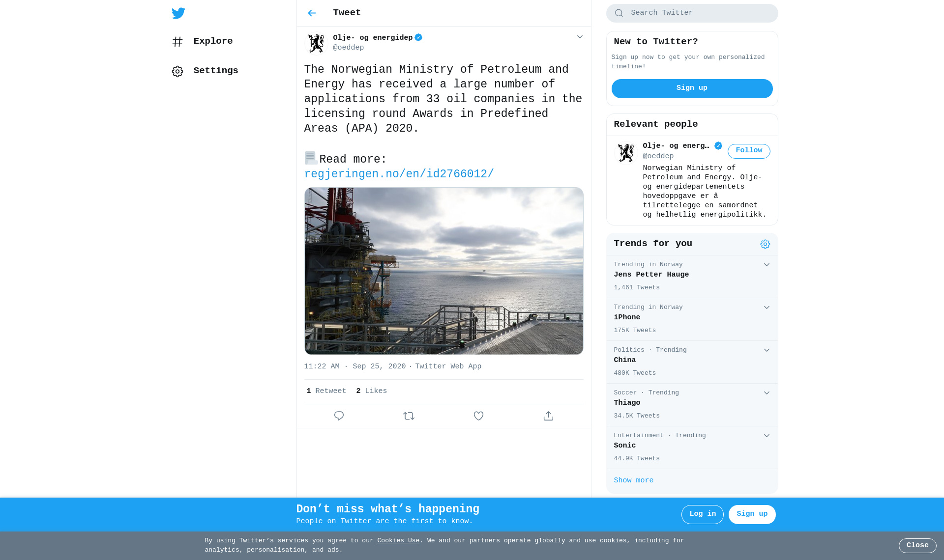Click Show more under trends
This screenshot has width=944, height=560.
(633, 480)
